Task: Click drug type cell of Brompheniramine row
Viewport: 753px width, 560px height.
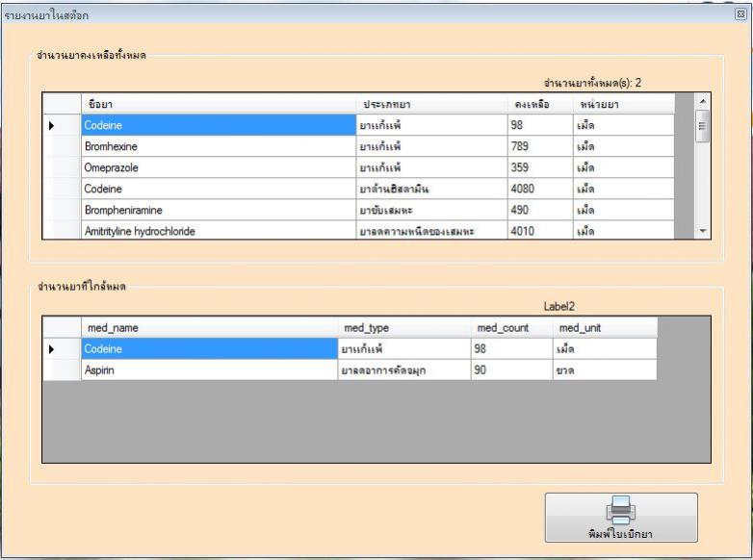Action: (x=431, y=210)
